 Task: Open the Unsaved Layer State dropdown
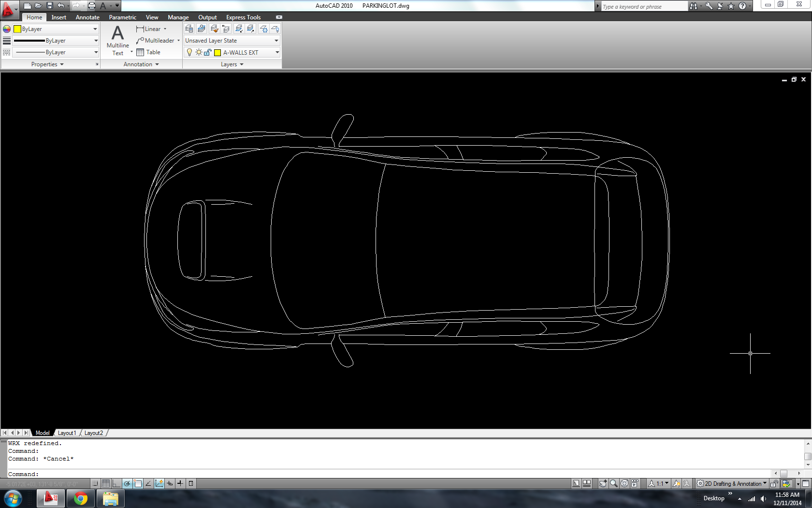tap(232, 41)
